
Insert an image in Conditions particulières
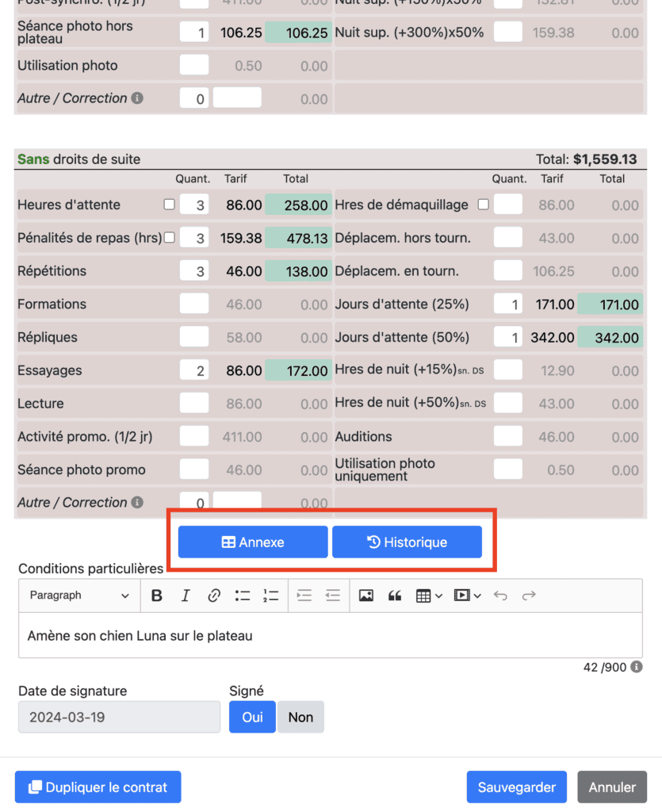click(365, 596)
